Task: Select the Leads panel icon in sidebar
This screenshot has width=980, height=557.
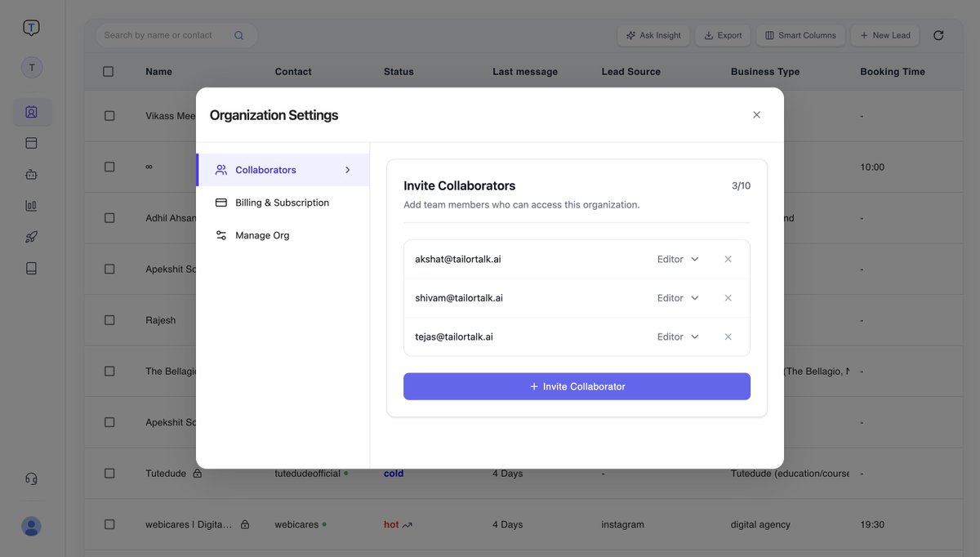Action: 31,113
